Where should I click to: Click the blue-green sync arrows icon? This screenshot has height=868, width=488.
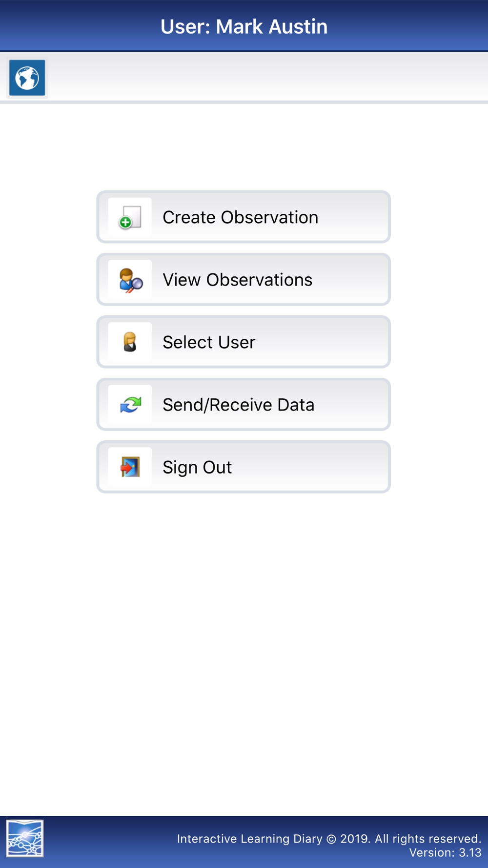tap(130, 405)
